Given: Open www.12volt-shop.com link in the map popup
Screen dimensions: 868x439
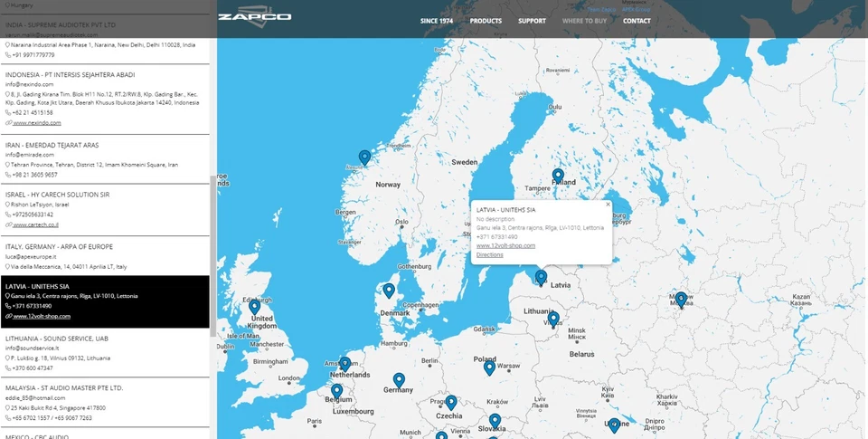Looking at the screenshot, I should (505, 245).
